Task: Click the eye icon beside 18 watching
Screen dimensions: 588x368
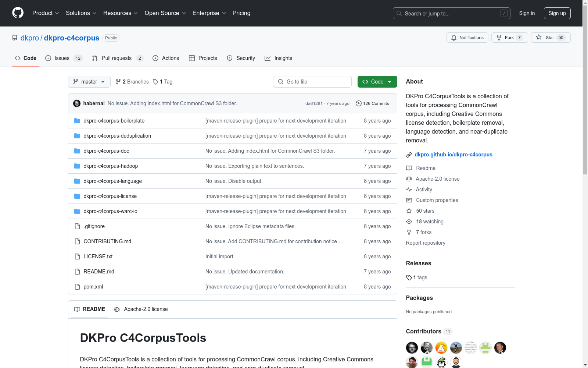Action: [x=409, y=222]
